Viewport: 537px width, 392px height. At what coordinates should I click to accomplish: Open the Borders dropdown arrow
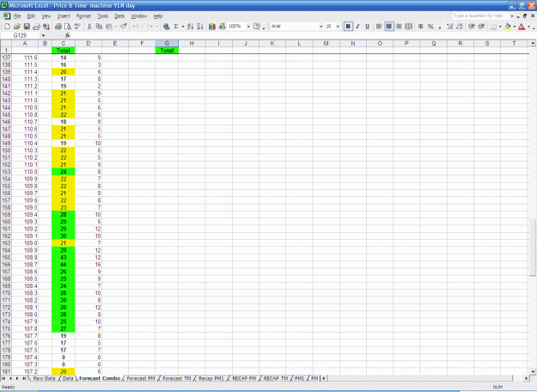point(500,27)
